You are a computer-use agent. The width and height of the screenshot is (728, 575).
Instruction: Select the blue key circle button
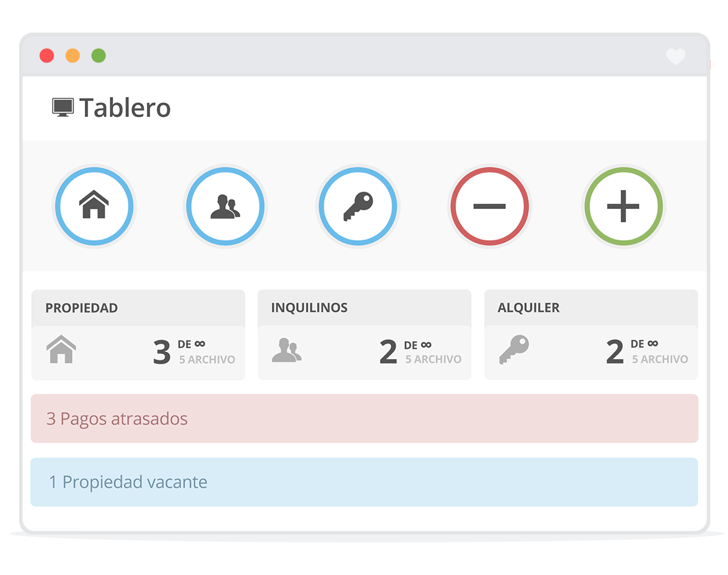[358, 206]
